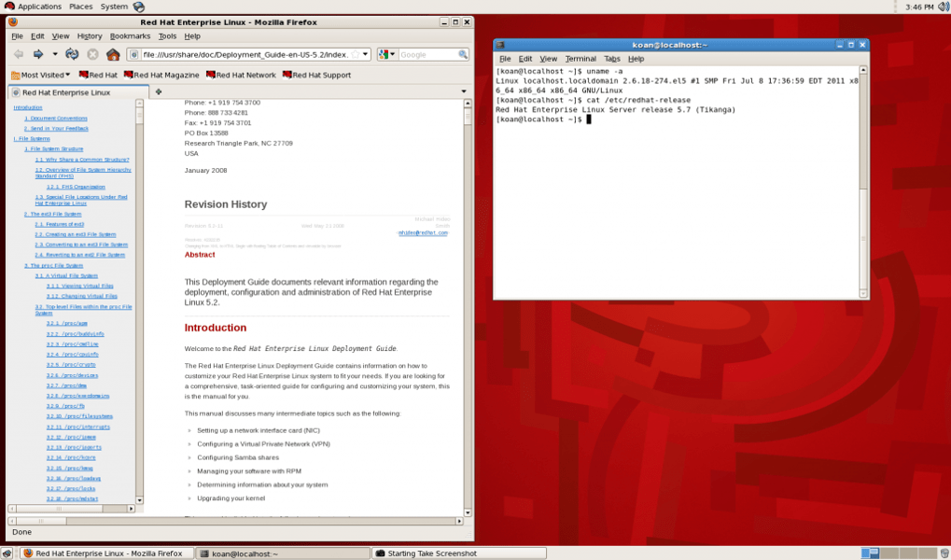Click the 'Done' status bar text in Firefox
Image resolution: width=951 pixels, height=560 pixels.
pyautogui.click(x=21, y=532)
